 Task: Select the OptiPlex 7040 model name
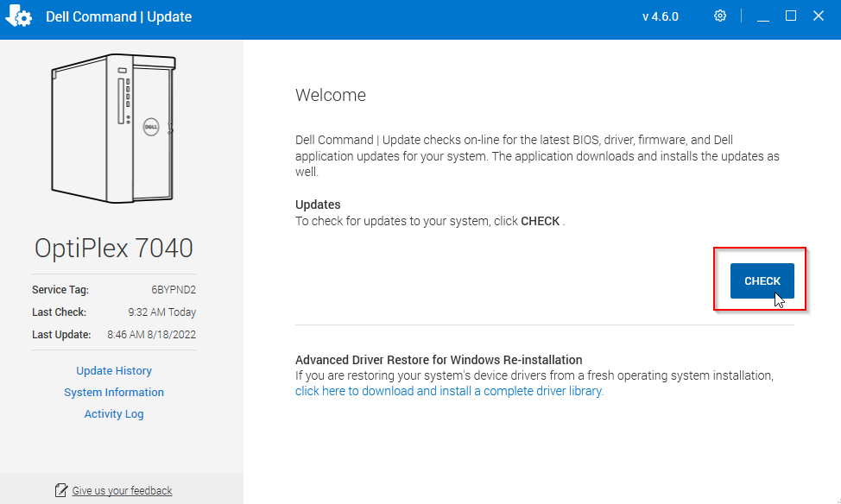[114, 248]
